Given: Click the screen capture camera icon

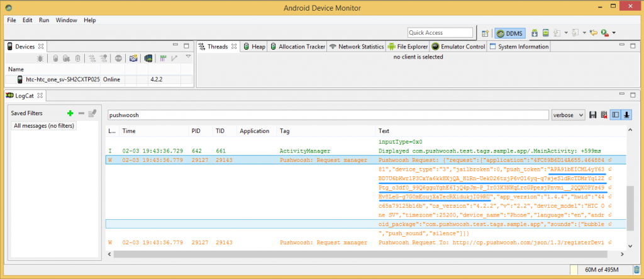Looking at the screenshot, I should coord(133,59).
